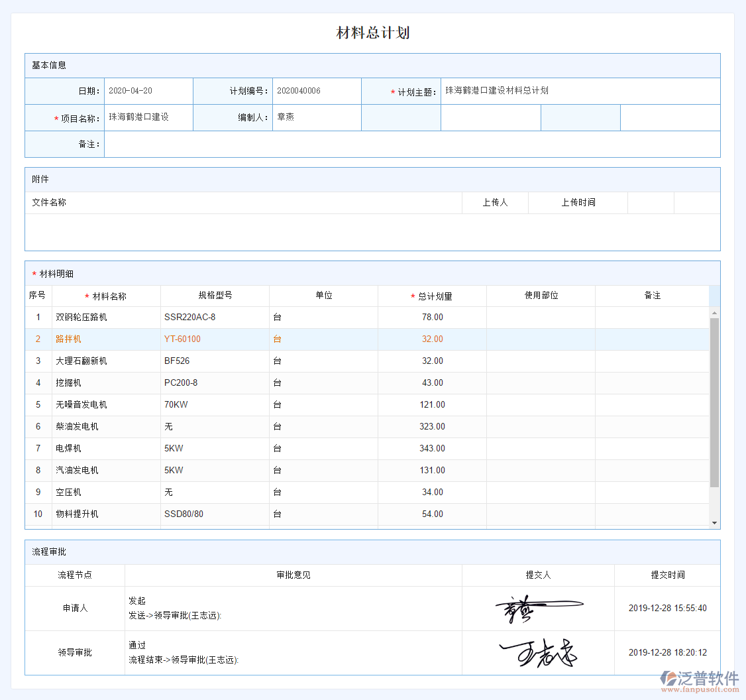The image size is (746, 700).
Task: Click the 领导审批 handwritten signature image
Action: click(538, 653)
